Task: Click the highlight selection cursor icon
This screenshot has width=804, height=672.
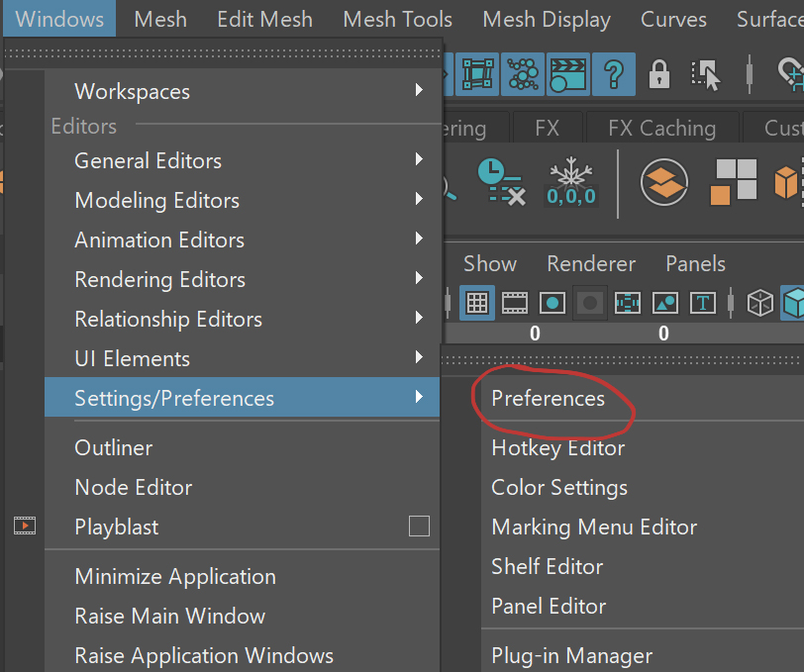Action: point(706,74)
